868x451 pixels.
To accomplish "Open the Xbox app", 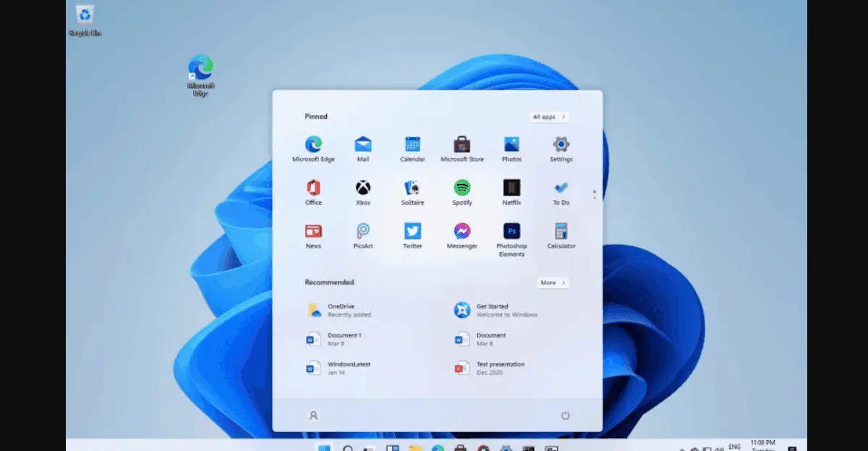I will pos(363,192).
